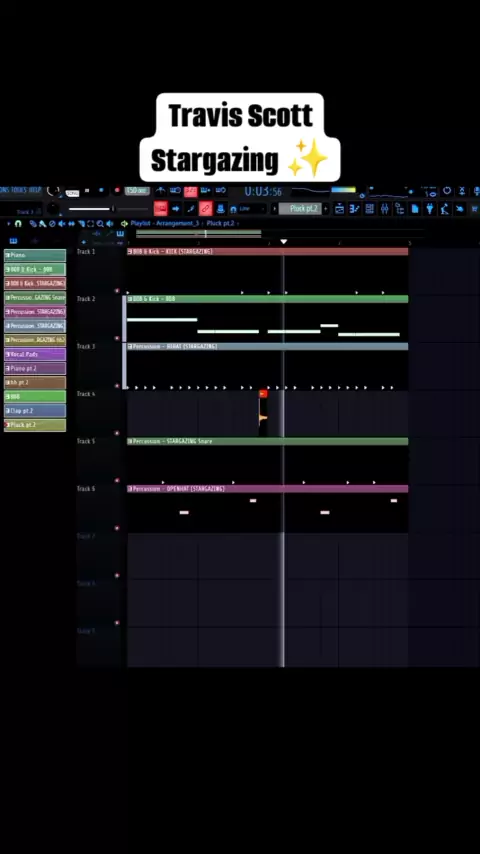Viewport: 480px width, 854px height.
Task: Click the Track 1 label
Action: pos(86,252)
